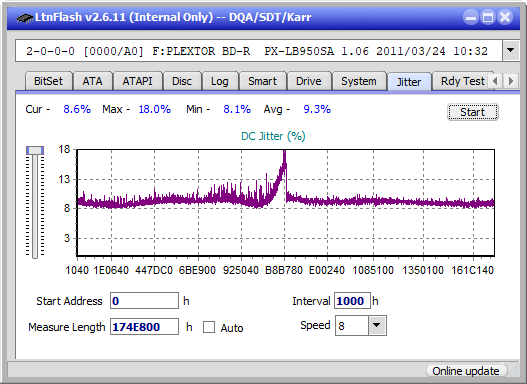Close the LtnFlash window
The height and width of the screenshot is (384, 527).
pos(505,17)
